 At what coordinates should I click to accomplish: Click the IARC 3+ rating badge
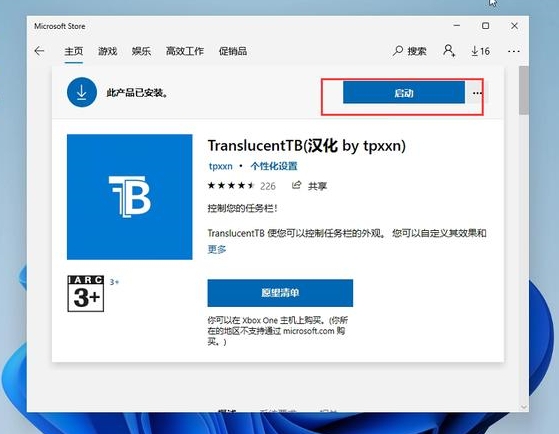point(86,293)
